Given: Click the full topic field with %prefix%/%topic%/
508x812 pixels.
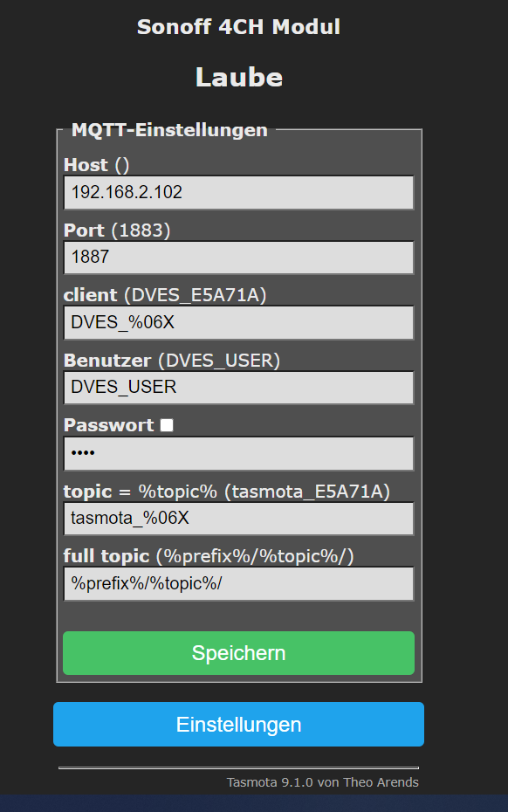Looking at the screenshot, I should [x=238, y=583].
